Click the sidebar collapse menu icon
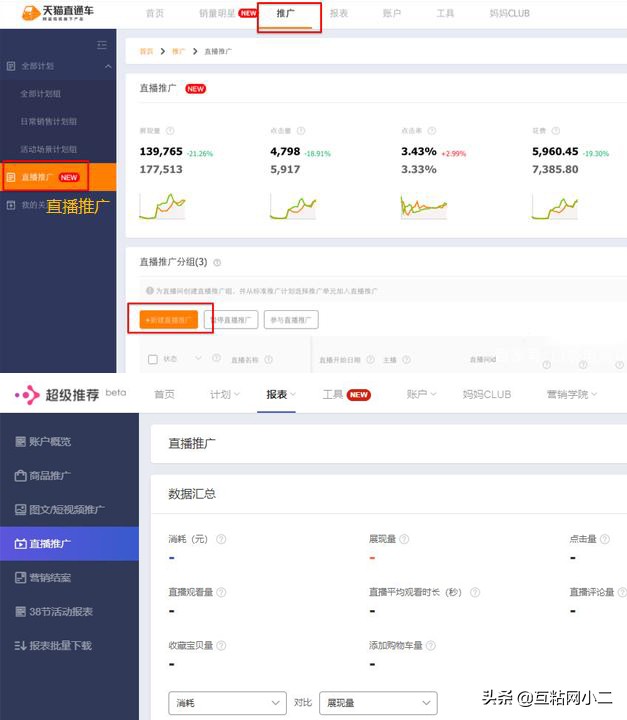This screenshot has height=720, width=627. 102,45
